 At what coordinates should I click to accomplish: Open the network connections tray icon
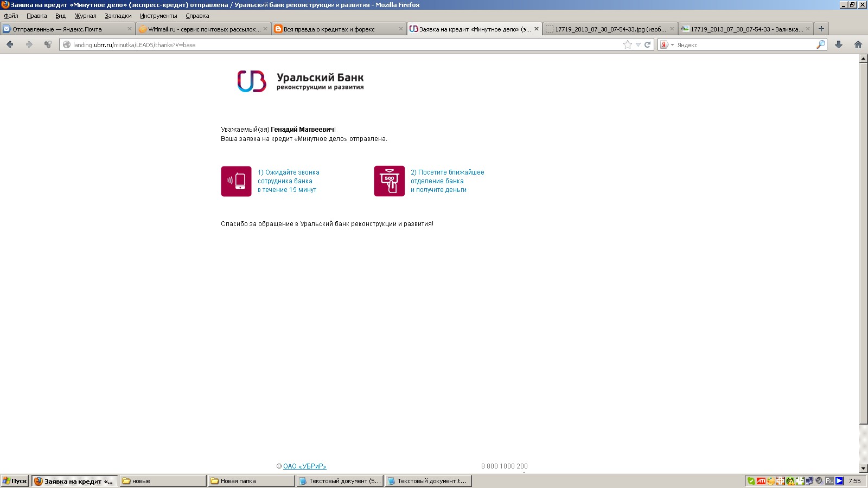[809, 481]
